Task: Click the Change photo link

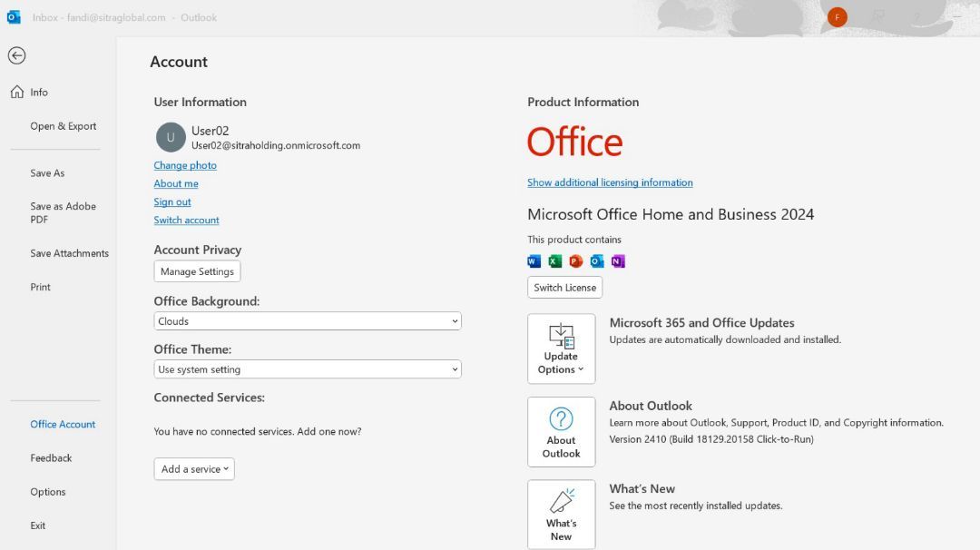Action: pos(186,165)
